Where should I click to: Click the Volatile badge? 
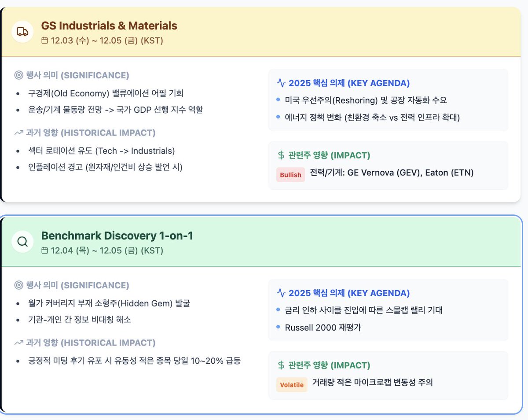(292, 385)
